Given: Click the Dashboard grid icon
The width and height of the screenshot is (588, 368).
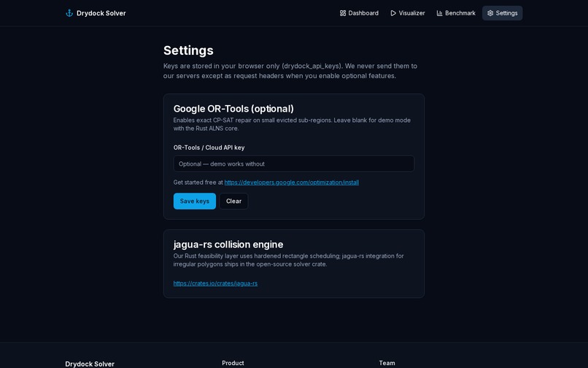Looking at the screenshot, I should 343,13.
